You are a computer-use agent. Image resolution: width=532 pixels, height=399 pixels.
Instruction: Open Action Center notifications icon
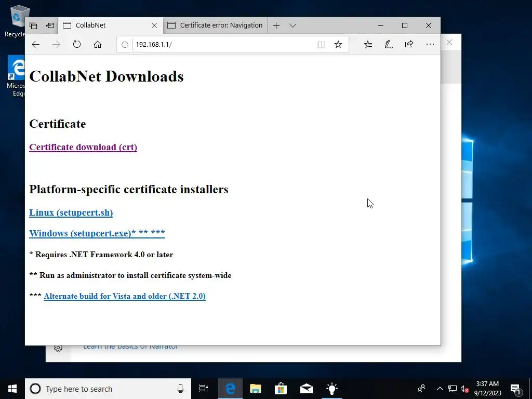pyautogui.click(x=515, y=389)
